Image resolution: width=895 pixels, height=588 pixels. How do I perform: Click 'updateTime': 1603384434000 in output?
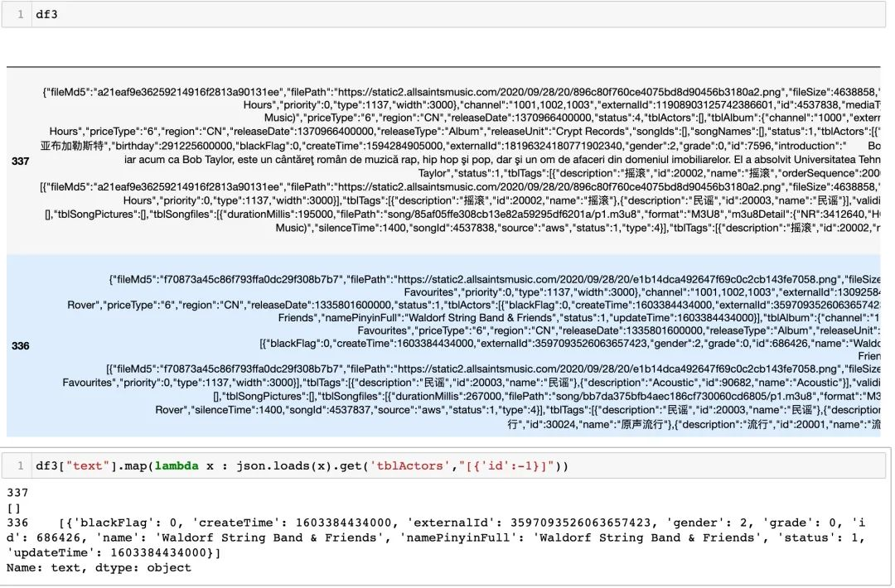click(109, 552)
